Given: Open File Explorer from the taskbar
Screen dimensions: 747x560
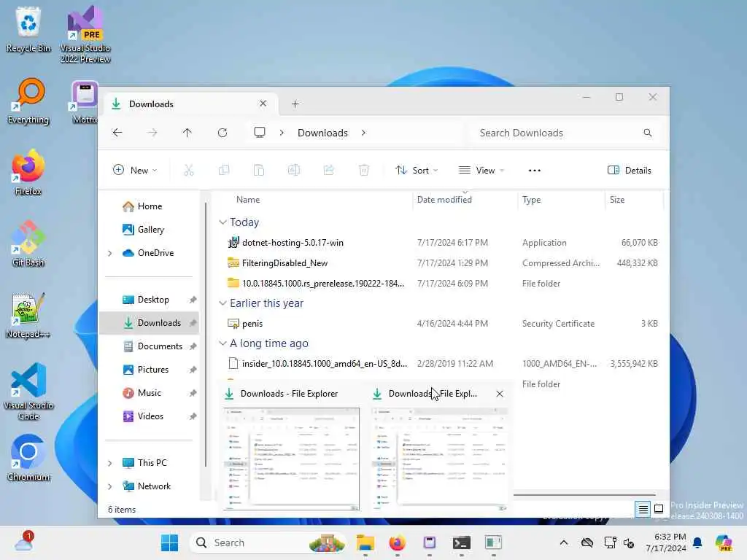Looking at the screenshot, I should click(365, 542).
